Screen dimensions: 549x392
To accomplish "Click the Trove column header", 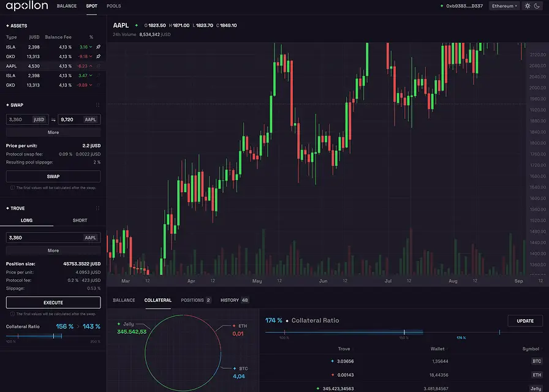I will tap(344, 349).
